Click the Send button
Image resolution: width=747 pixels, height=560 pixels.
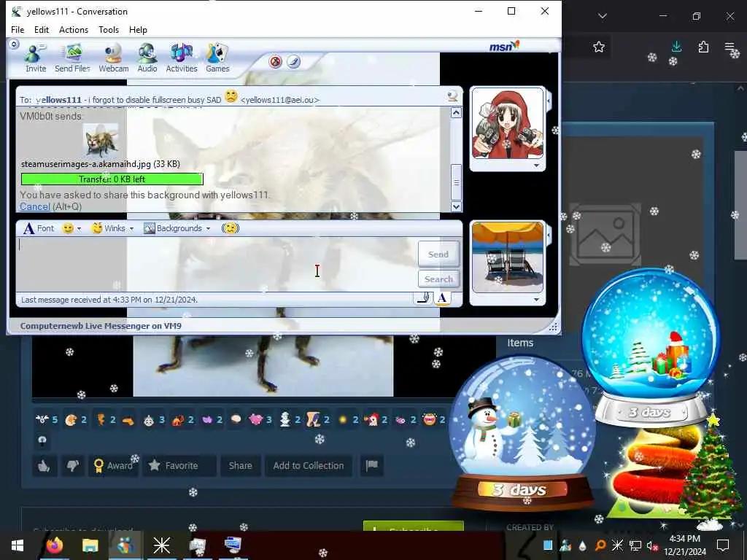point(438,254)
